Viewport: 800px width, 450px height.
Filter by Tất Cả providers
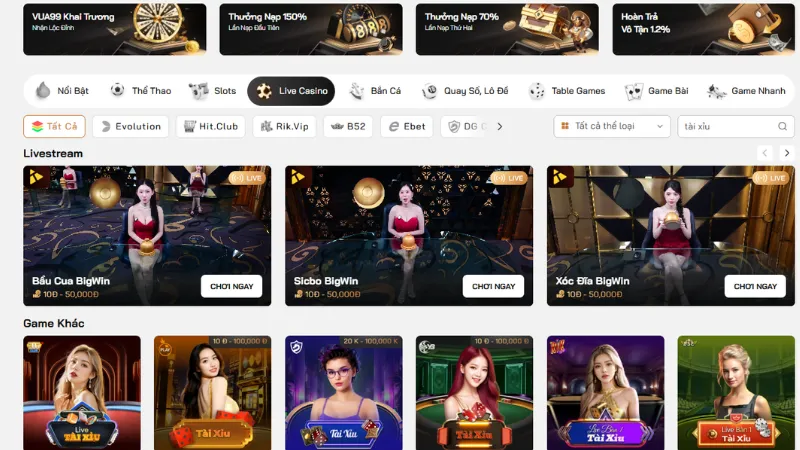[x=54, y=127]
